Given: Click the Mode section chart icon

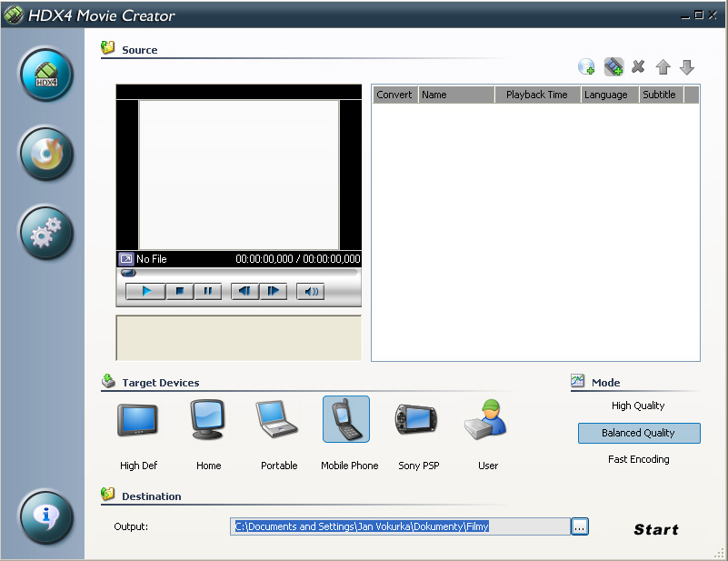Looking at the screenshot, I should tap(577, 381).
